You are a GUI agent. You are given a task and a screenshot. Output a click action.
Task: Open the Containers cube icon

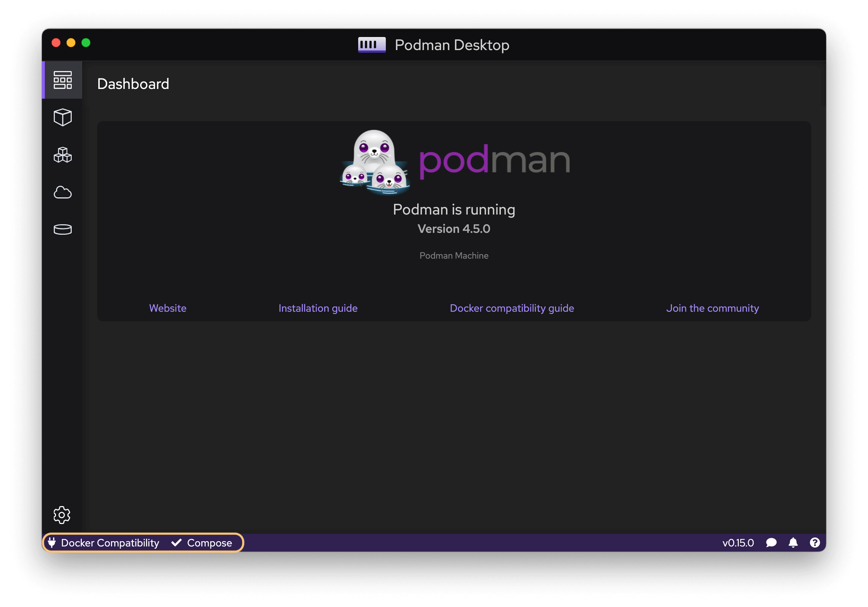(62, 117)
